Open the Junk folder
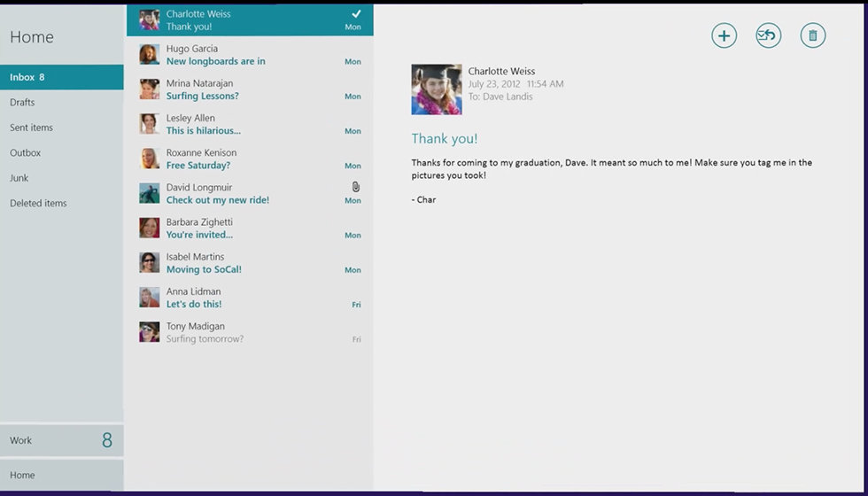The image size is (868, 496). pos(19,178)
